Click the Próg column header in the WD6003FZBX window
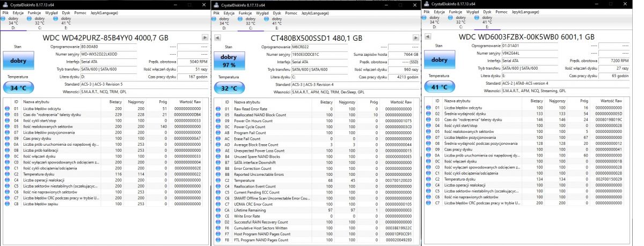Screen dimensions: 644x246 (579, 101)
